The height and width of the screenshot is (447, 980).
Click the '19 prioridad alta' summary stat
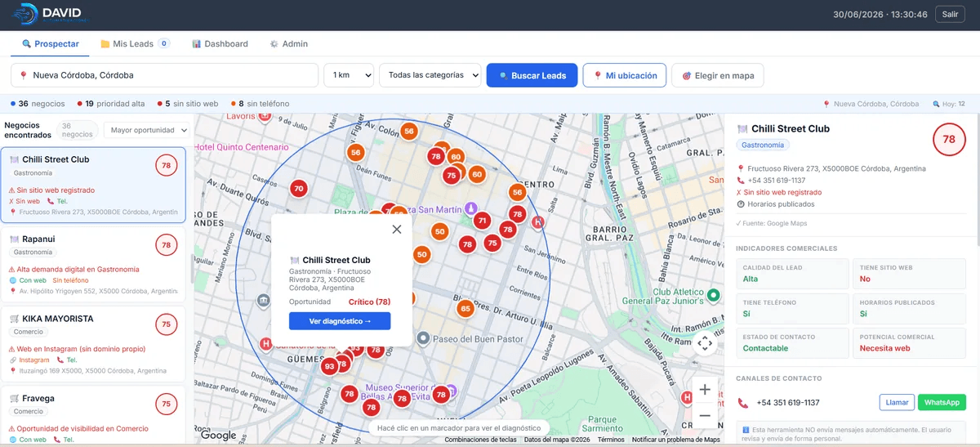110,104
